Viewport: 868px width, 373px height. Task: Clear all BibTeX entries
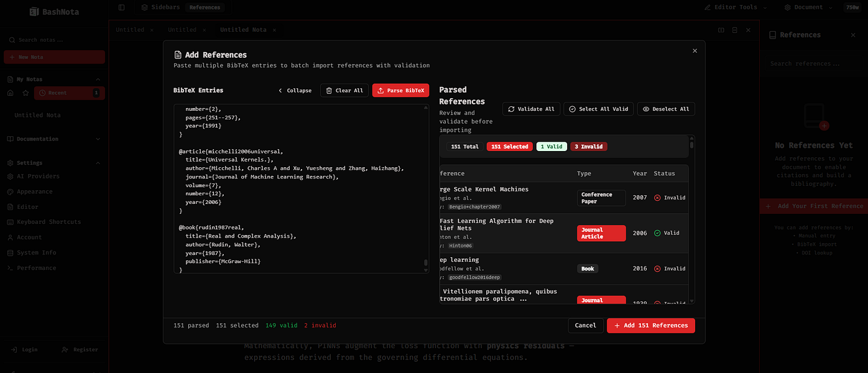(344, 90)
